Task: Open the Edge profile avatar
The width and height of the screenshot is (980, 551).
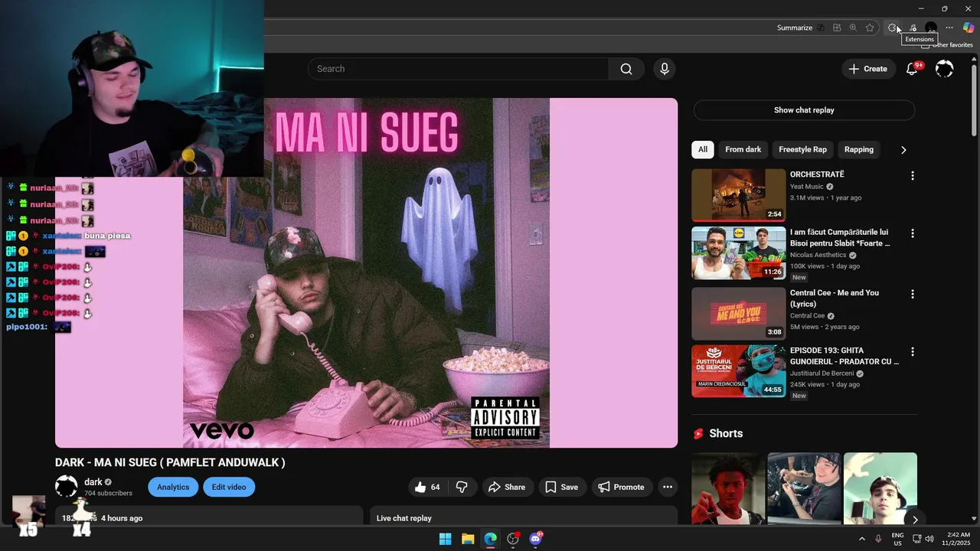Action: [x=931, y=28]
